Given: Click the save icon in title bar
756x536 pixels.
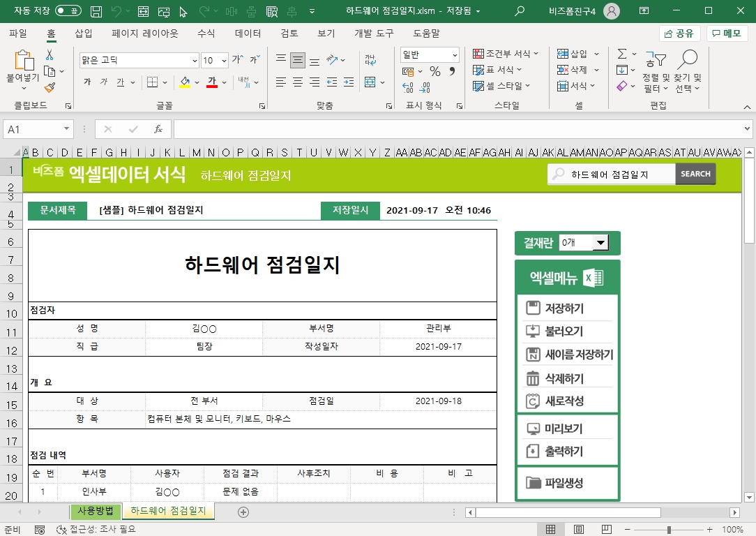Looking at the screenshot, I should point(96,11).
